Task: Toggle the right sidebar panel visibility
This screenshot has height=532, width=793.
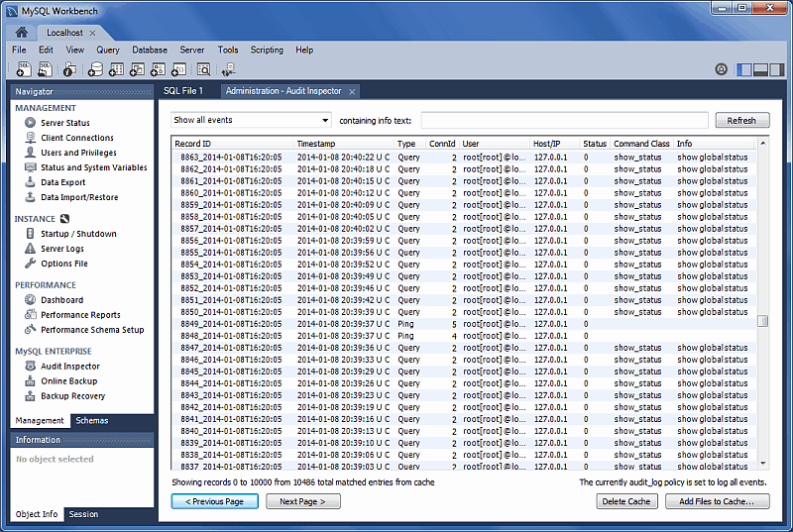Action: point(777,69)
